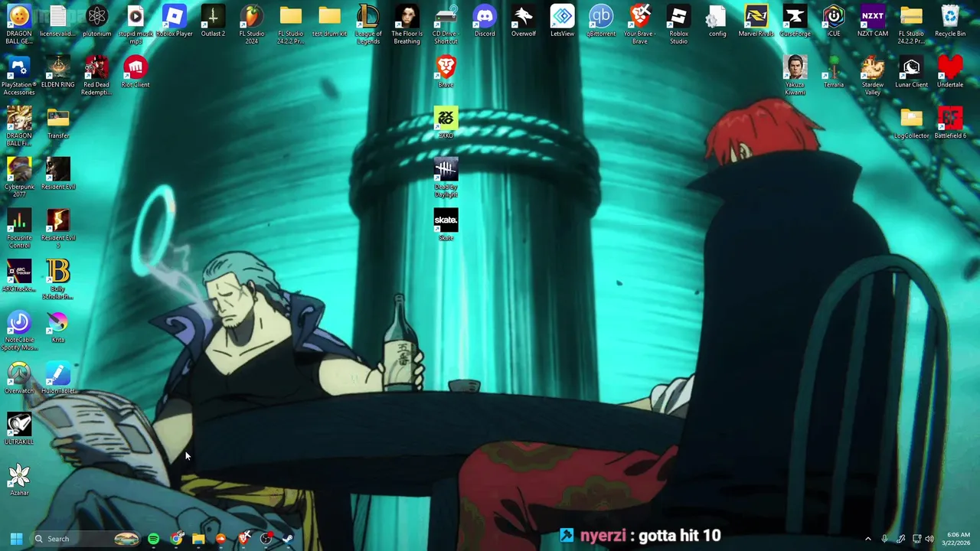980x551 pixels.
Task: Open the Overwatch desktop shortcut
Action: coord(19,379)
